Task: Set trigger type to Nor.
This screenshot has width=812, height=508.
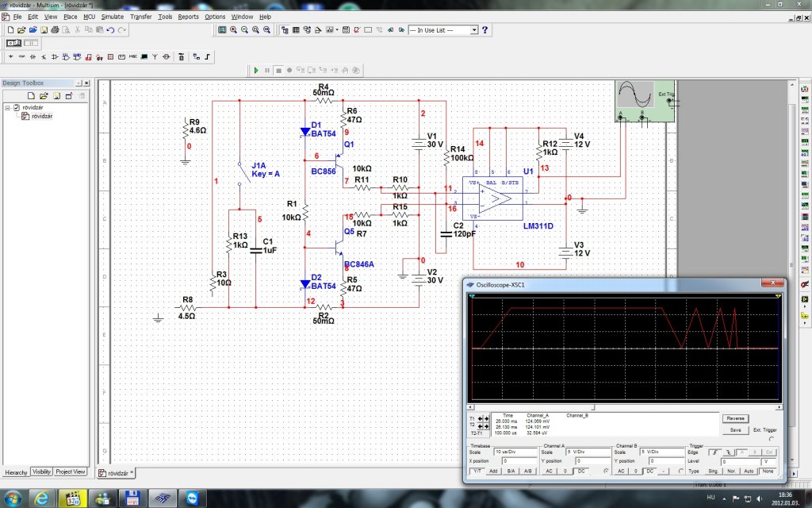Action: pos(731,471)
